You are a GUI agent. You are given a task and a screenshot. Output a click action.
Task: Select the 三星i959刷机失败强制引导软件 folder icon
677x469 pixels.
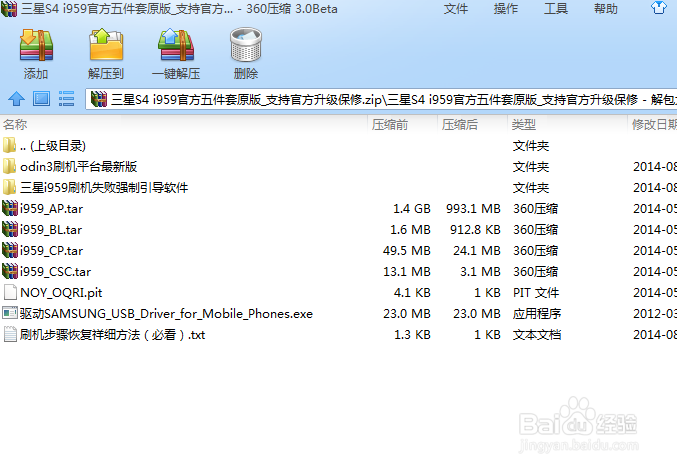tap(9, 187)
